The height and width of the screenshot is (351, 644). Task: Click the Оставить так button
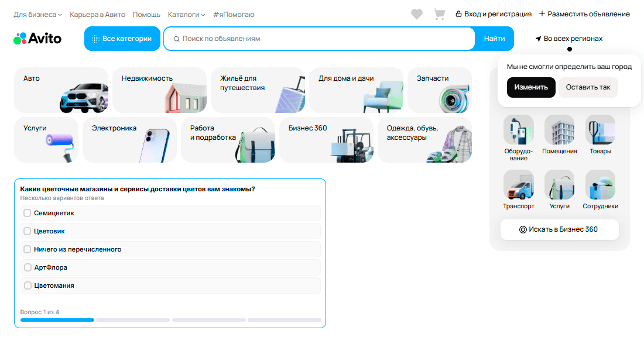pos(588,87)
